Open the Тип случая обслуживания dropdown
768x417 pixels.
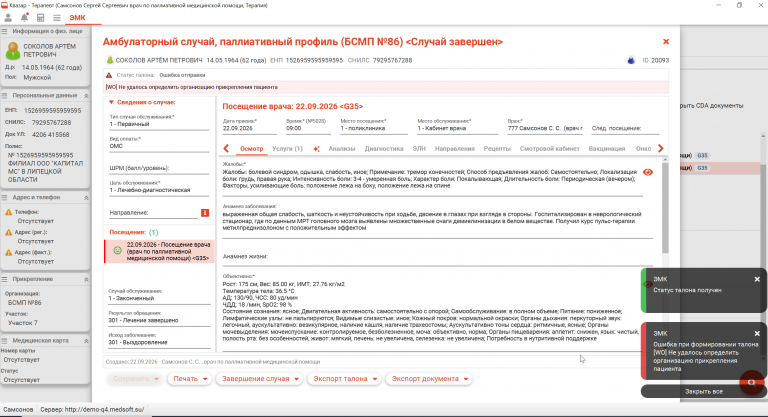[159, 124]
